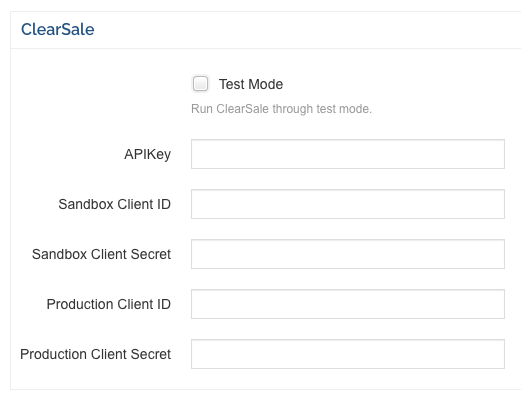Click the Production Client ID label

pyautogui.click(x=109, y=304)
